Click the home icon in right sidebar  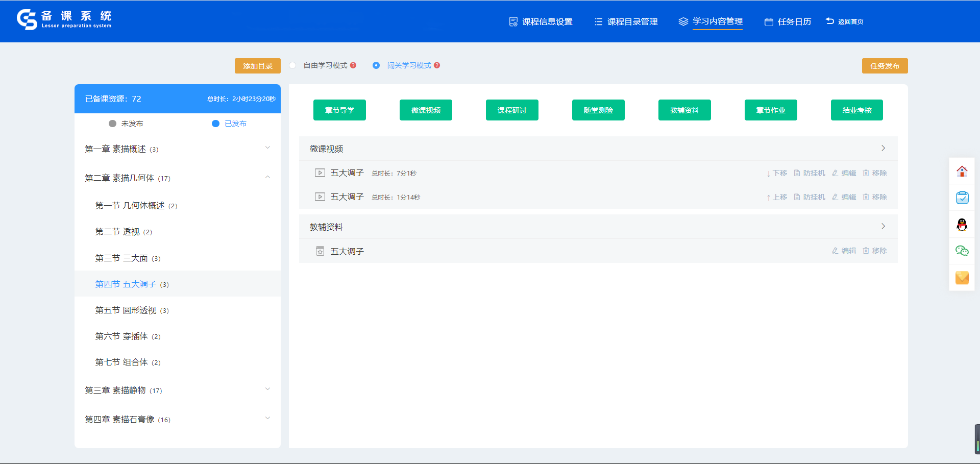click(x=962, y=172)
